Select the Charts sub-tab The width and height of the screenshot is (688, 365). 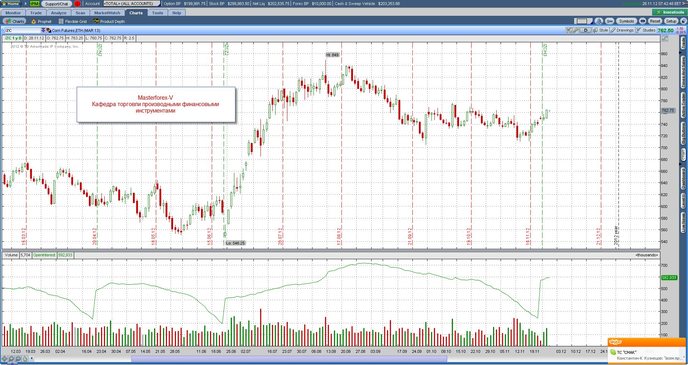[15, 21]
